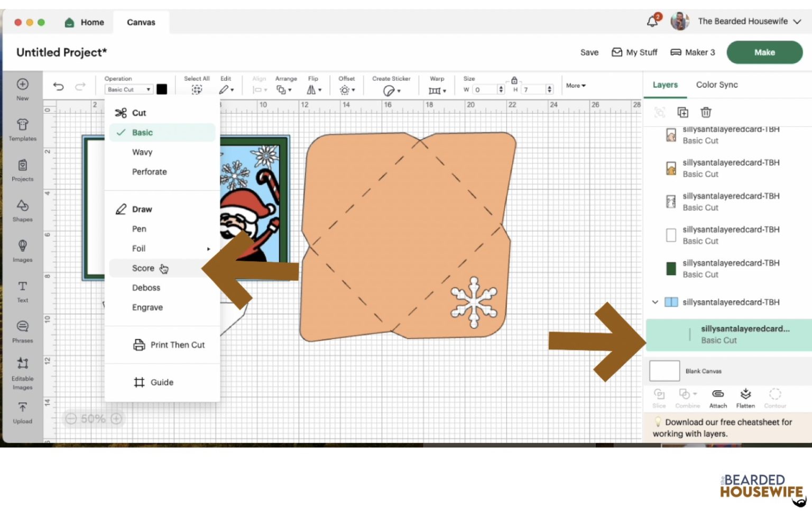Open the notifications bell
This screenshot has width=812, height=516.
coord(653,21)
